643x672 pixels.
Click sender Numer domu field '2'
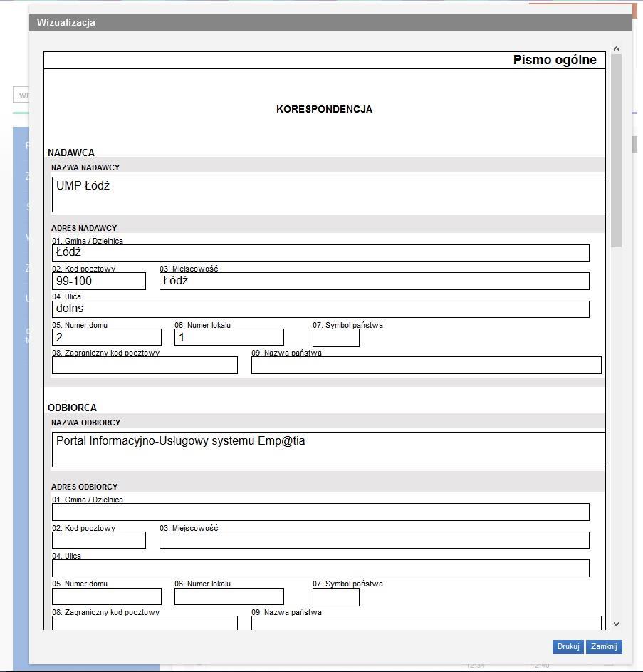tap(107, 337)
